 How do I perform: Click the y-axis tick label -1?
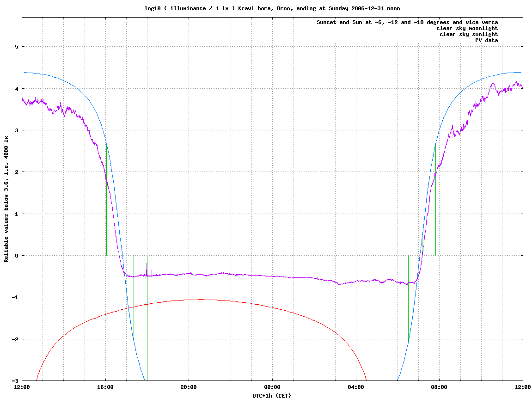(15, 297)
